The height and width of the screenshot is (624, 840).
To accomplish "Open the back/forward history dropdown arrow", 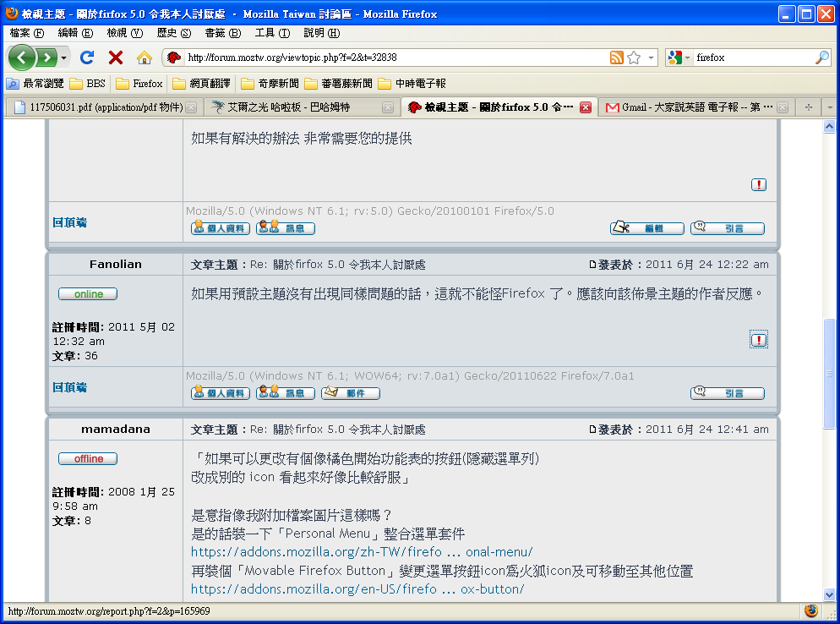I will click(x=63, y=57).
